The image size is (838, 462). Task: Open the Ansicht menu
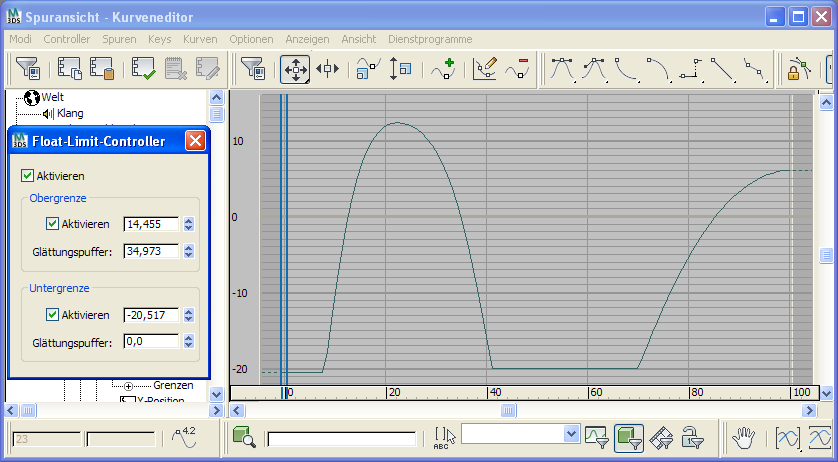(359, 39)
